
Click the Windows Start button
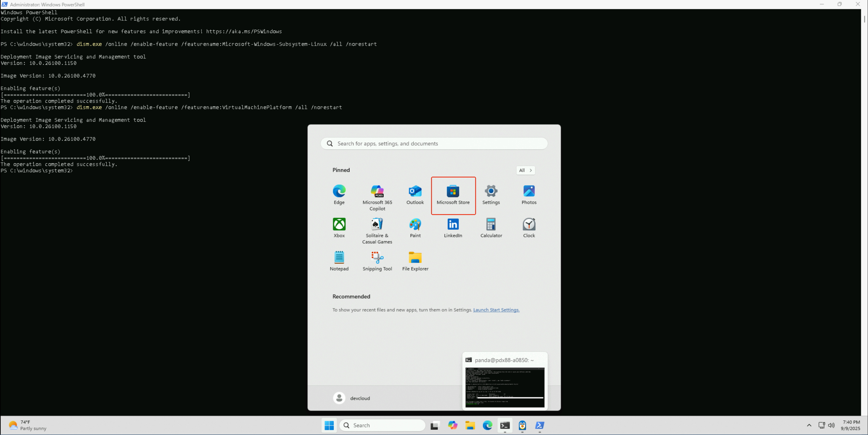click(329, 425)
